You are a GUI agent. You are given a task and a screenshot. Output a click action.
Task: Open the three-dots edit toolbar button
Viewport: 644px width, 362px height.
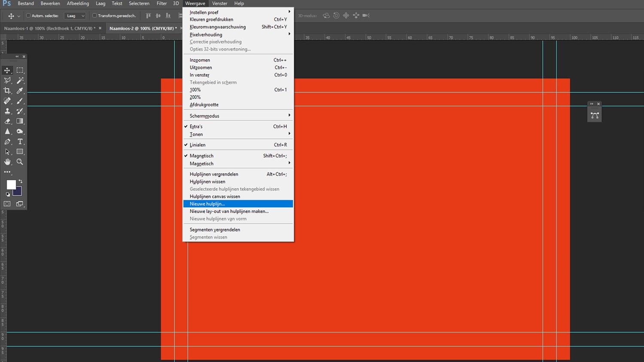coord(7,172)
